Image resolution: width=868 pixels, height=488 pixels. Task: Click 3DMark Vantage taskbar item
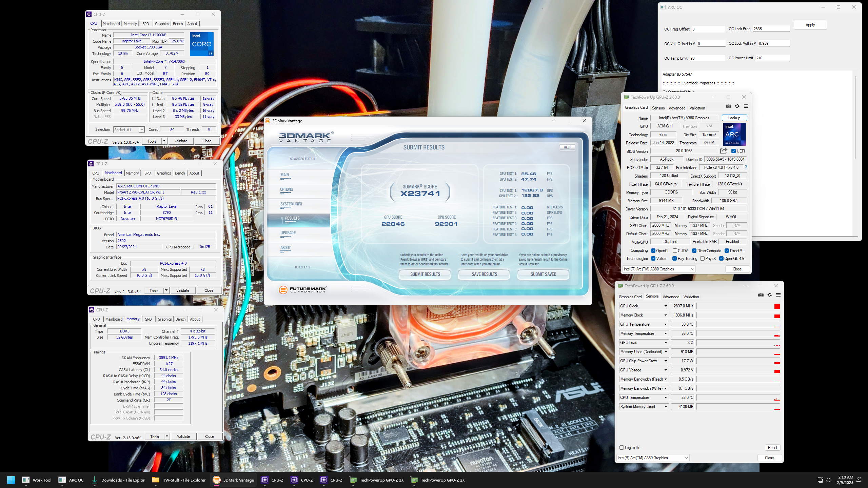coord(233,480)
